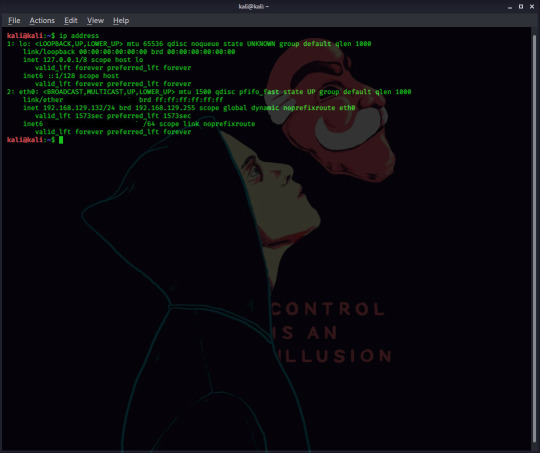
Task: Minimize the kali terminal window
Action: pos(510,7)
